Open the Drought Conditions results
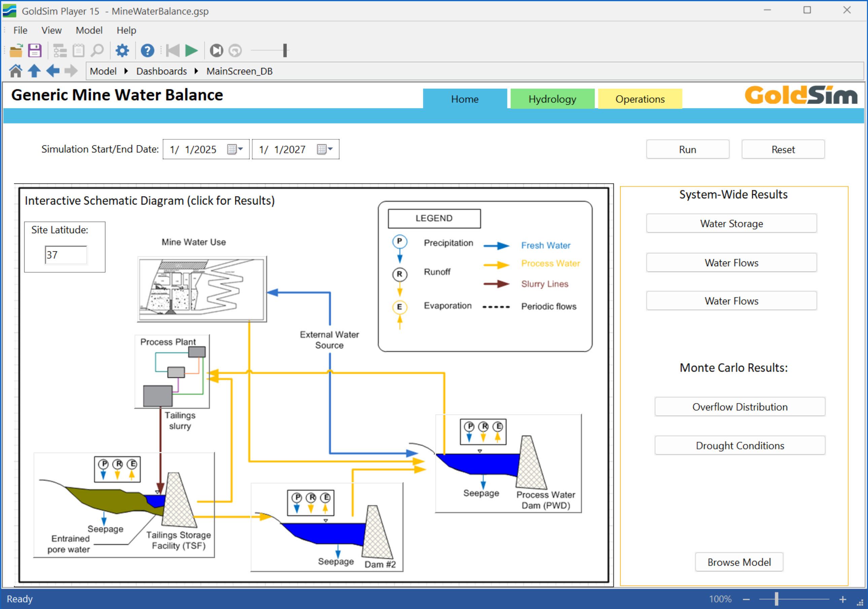This screenshot has width=868, height=609. click(739, 445)
